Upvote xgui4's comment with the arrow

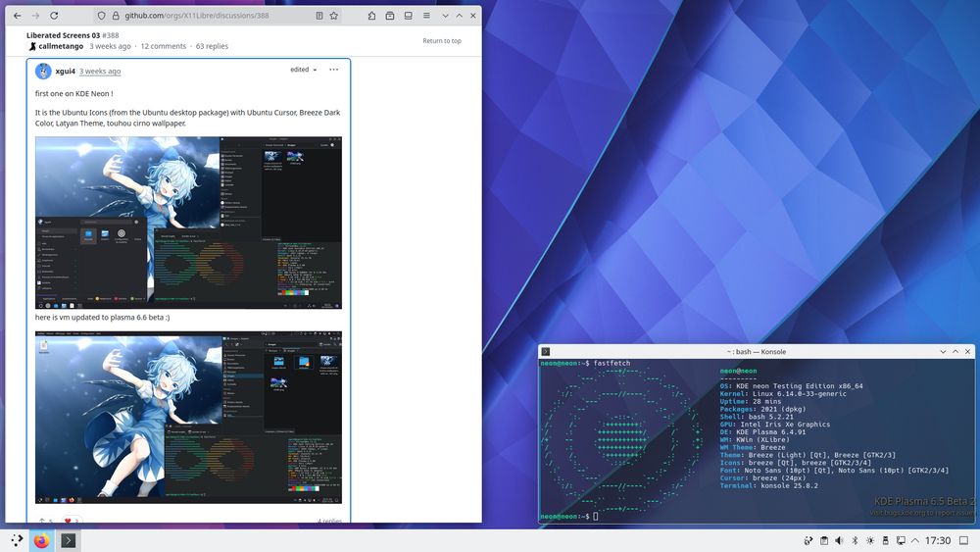42,520
